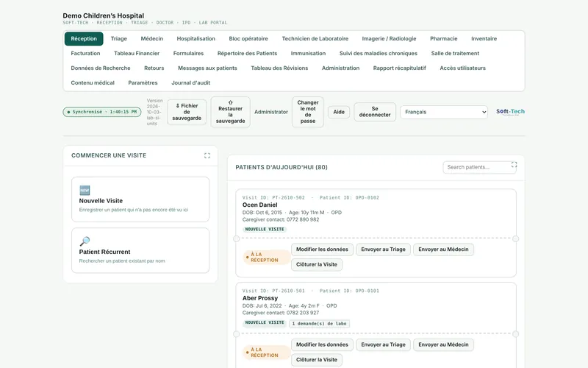Screen dimensions: 588x368
Task: Open Rapport récapitulatif tab
Action: click(399, 68)
